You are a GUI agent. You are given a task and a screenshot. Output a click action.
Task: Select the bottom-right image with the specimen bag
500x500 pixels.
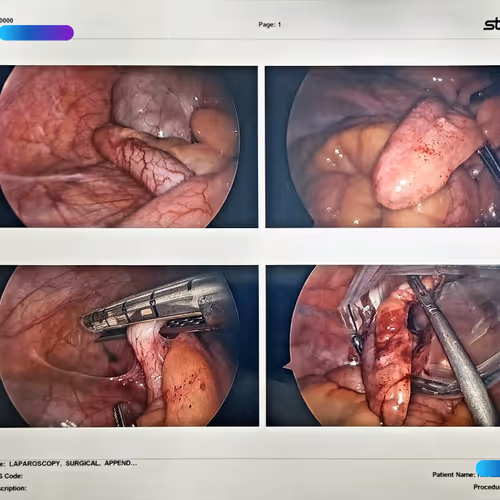383,346
